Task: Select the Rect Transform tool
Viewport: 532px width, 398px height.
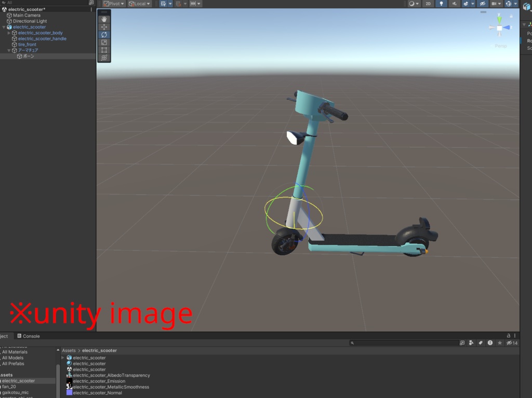Action: click(104, 50)
